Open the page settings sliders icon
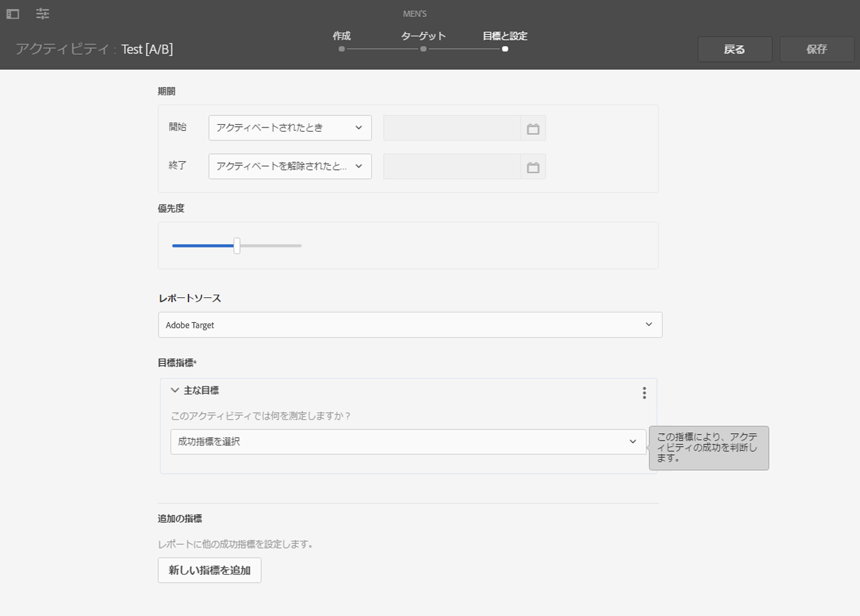 pos(42,14)
